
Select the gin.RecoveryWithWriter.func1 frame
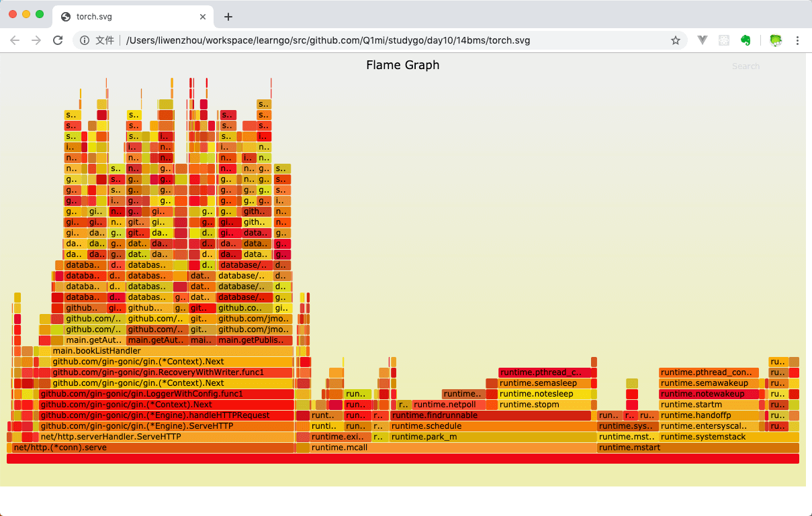(x=172, y=372)
